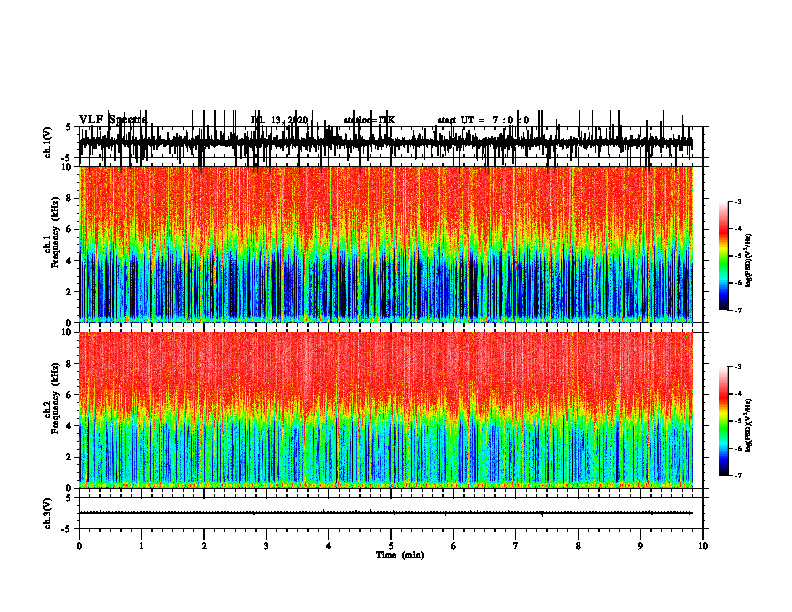The image size is (792, 612).
Task: Click the "8" kHz tick on ch.1 spectrogram
Action: (x=69, y=198)
